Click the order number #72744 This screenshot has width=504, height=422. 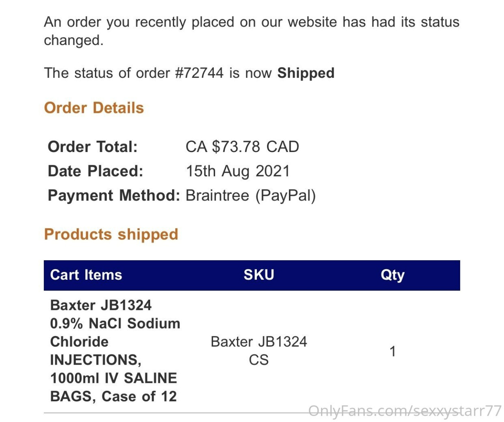click(x=199, y=73)
